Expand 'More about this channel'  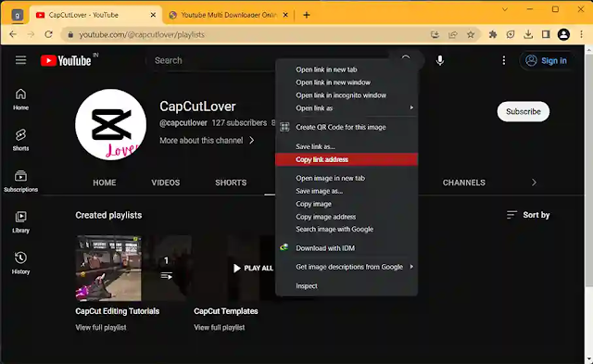tap(208, 140)
